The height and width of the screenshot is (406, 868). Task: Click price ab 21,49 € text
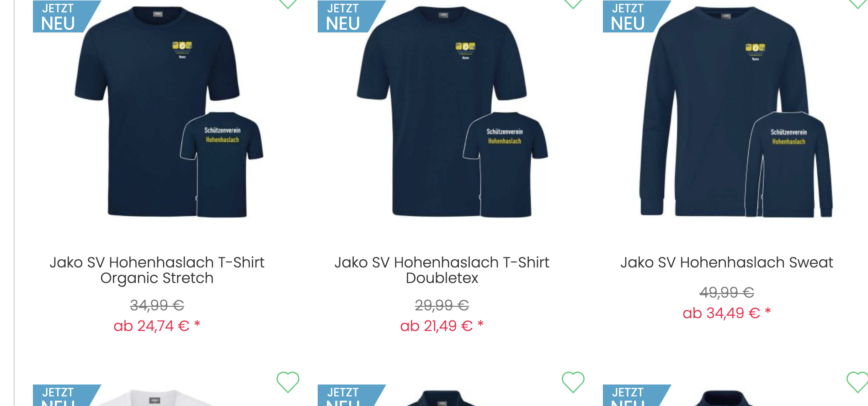pyautogui.click(x=442, y=326)
